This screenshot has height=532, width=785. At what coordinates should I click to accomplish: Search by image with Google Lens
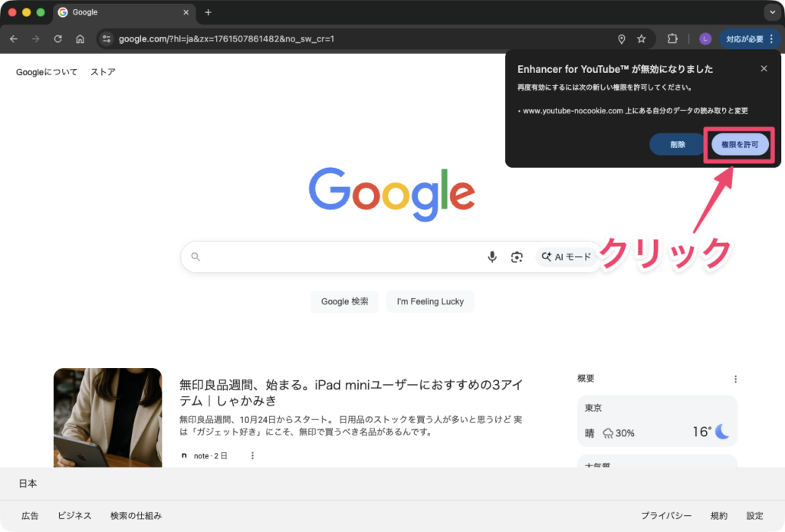pyautogui.click(x=517, y=257)
